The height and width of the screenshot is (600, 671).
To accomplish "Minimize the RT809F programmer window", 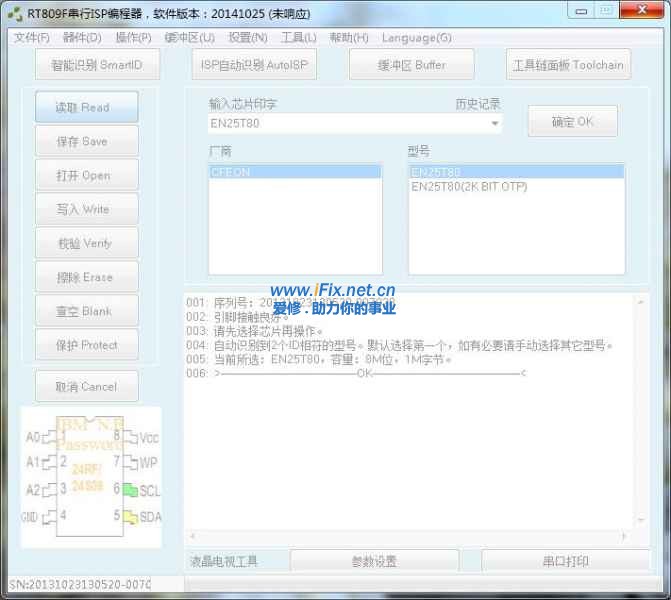I will click(581, 12).
